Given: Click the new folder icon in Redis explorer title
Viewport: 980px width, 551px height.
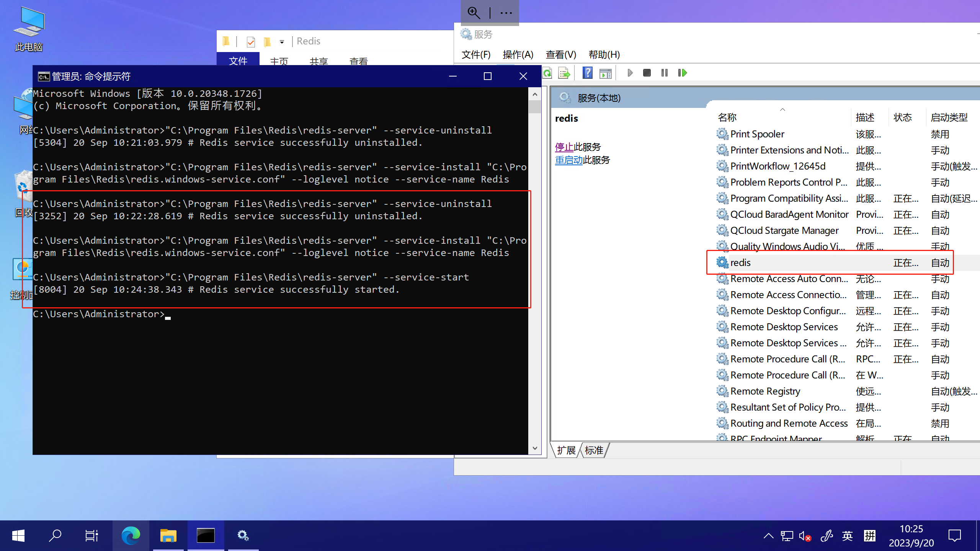Looking at the screenshot, I should 267,41.
